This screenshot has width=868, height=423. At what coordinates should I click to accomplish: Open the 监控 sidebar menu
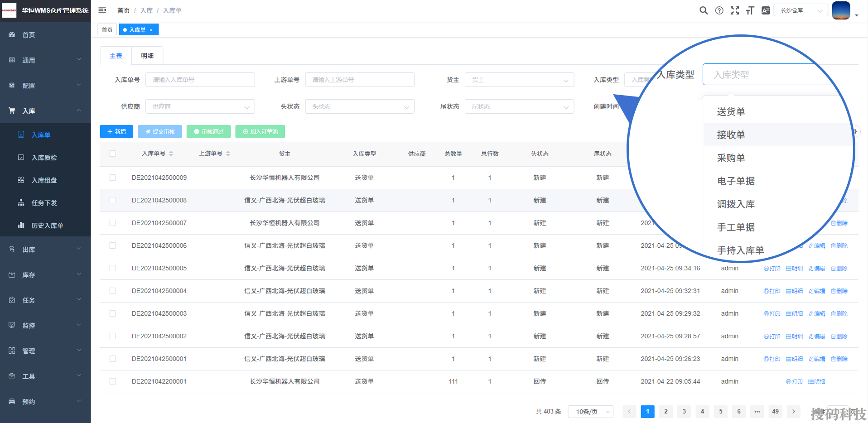(45, 326)
